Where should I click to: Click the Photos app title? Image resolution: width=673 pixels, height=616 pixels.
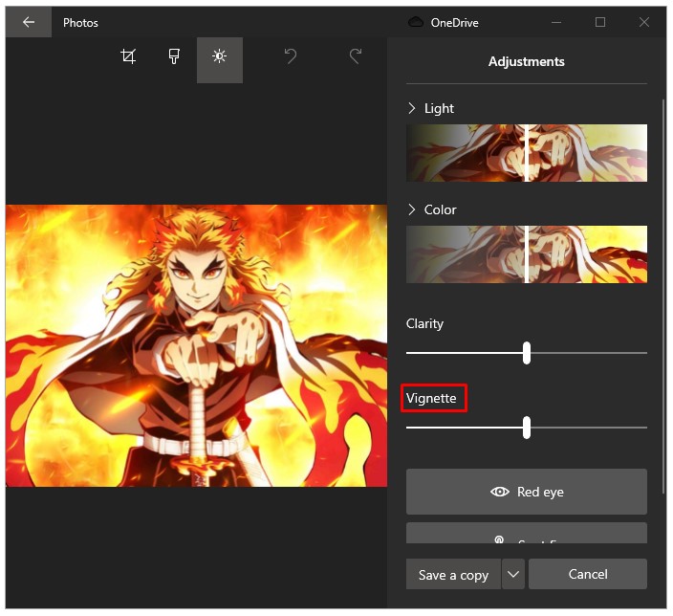pyautogui.click(x=80, y=22)
